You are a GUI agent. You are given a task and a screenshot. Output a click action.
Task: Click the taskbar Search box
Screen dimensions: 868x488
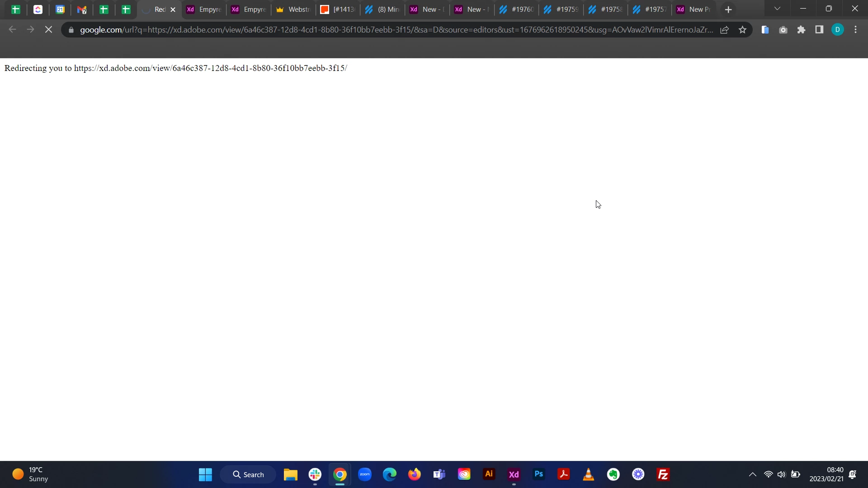click(x=248, y=474)
